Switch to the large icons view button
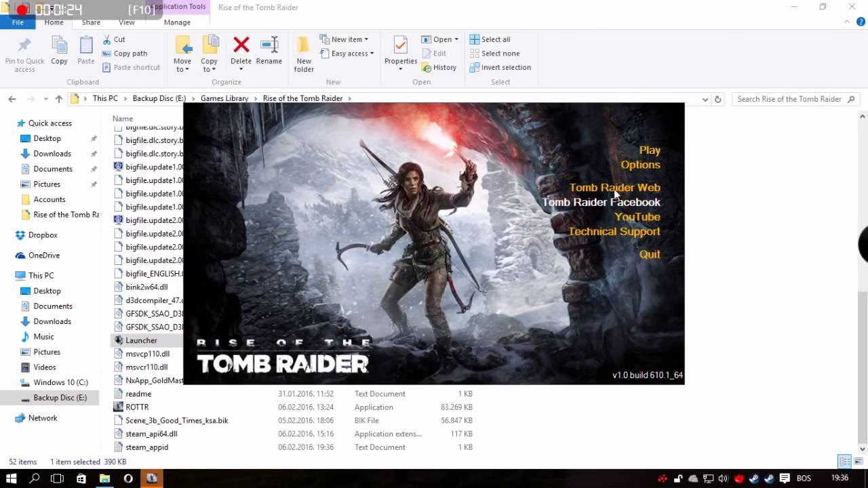The width and height of the screenshot is (868, 488). [858, 462]
